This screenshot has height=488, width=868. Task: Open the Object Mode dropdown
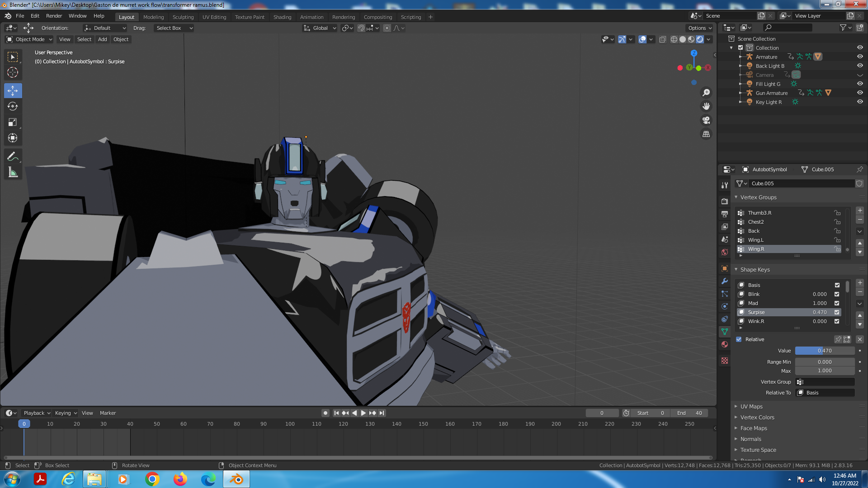[x=29, y=39]
